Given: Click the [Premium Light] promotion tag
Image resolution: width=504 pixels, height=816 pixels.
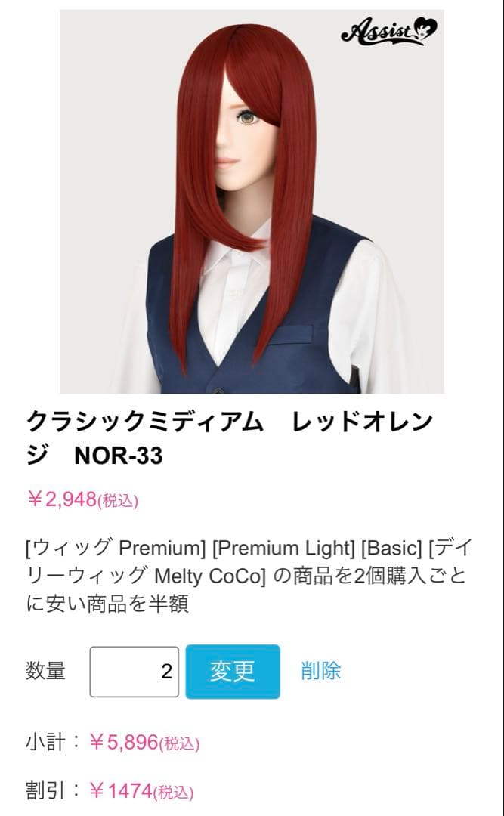Looking at the screenshot, I should 284,548.
